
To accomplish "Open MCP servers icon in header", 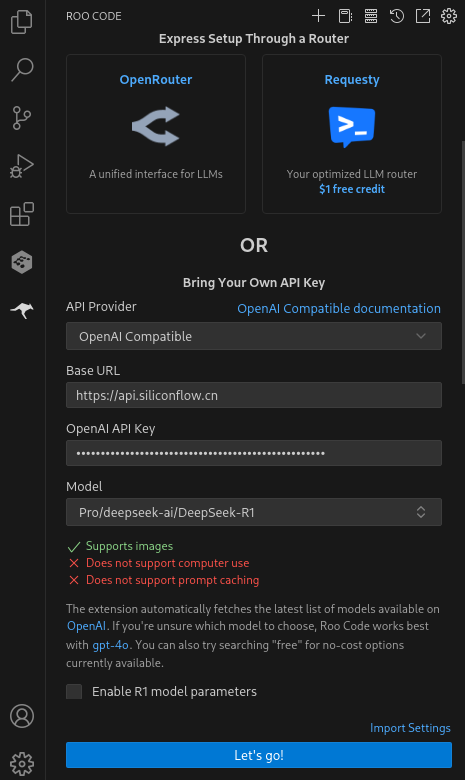I will [x=371, y=16].
